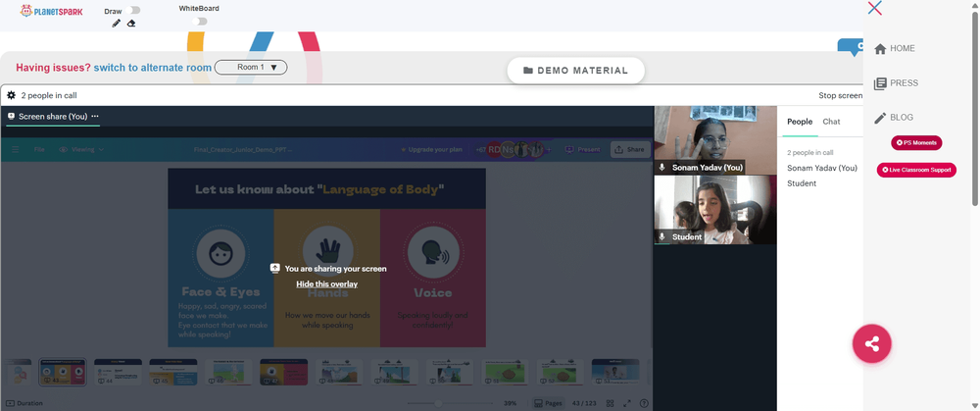Expand the Viewing mode dropdown

click(81, 149)
